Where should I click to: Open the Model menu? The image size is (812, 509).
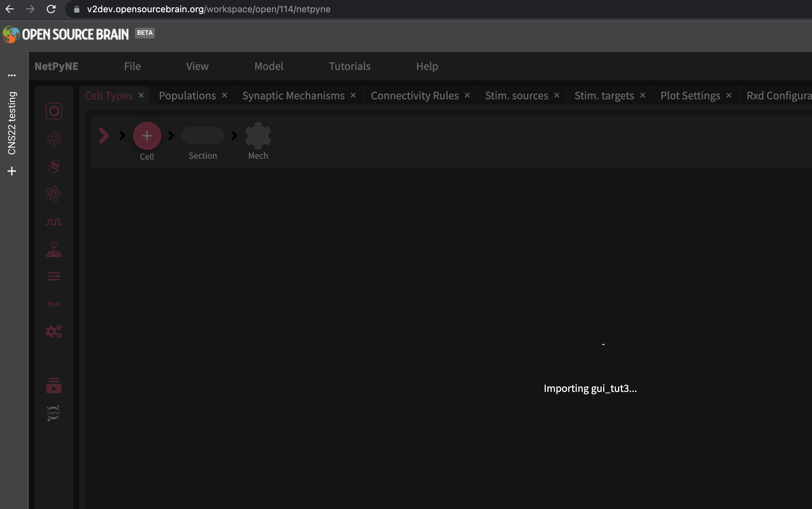click(269, 66)
